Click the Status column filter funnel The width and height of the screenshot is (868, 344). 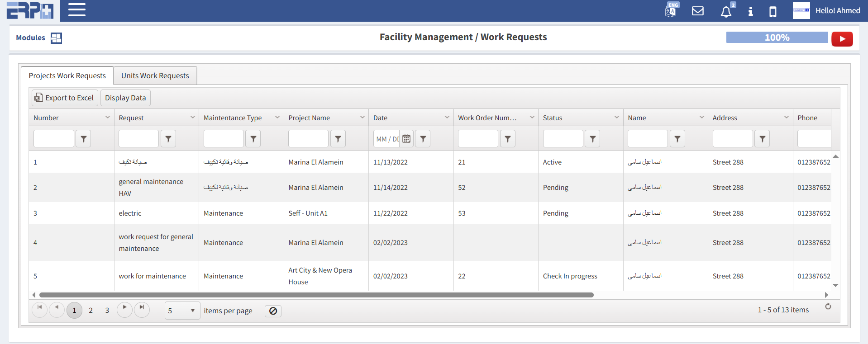592,139
